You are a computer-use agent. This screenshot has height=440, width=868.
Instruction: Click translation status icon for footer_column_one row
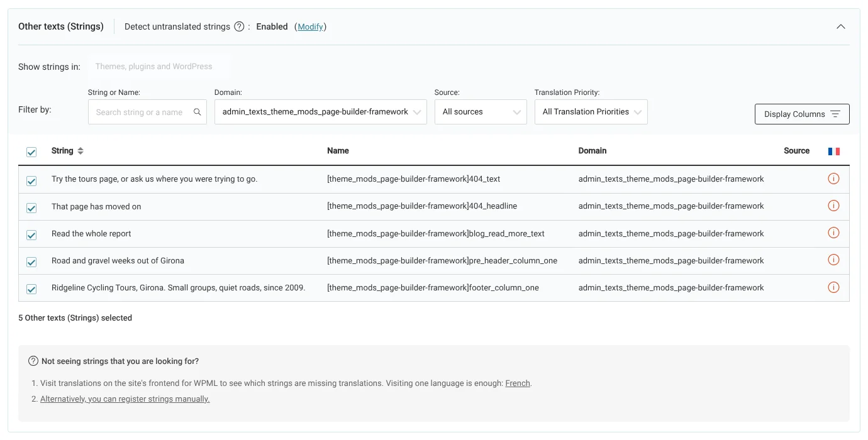tap(833, 287)
